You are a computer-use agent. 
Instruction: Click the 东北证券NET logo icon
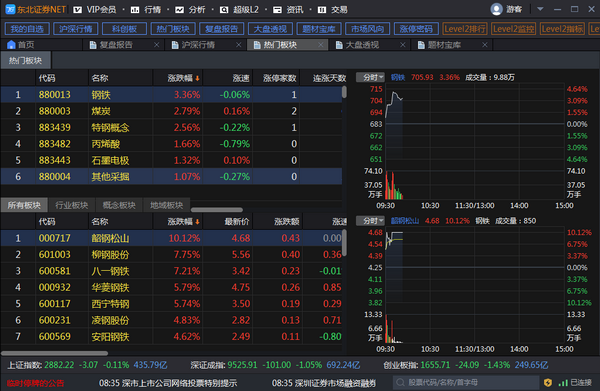click(10, 9)
